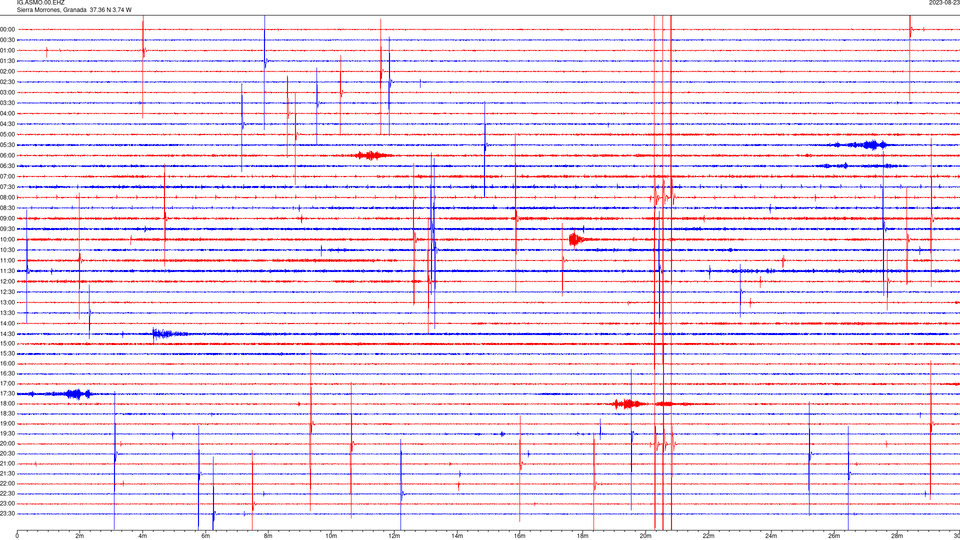Select the 13:00 time label
The height and width of the screenshot is (540, 960).
8,302
